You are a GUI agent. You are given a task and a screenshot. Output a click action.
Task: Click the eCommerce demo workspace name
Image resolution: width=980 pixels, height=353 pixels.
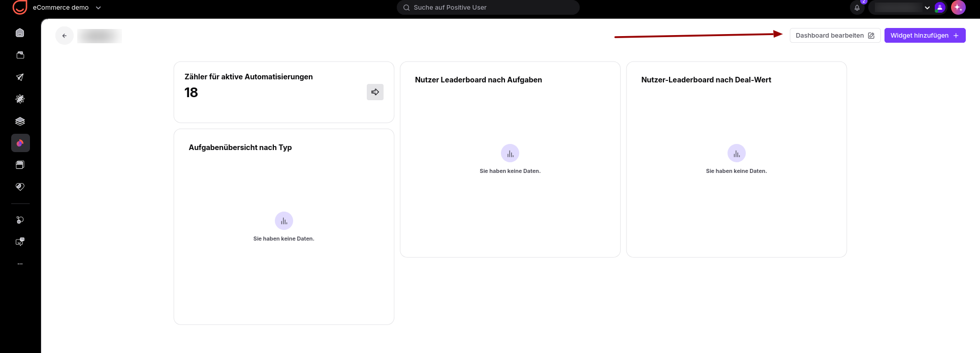[x=61, y=8]
